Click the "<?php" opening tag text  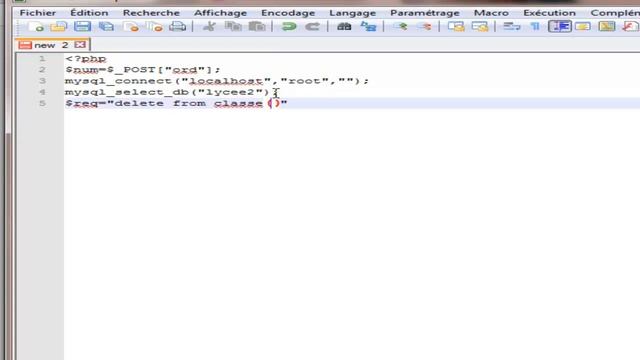pos(86,59)
